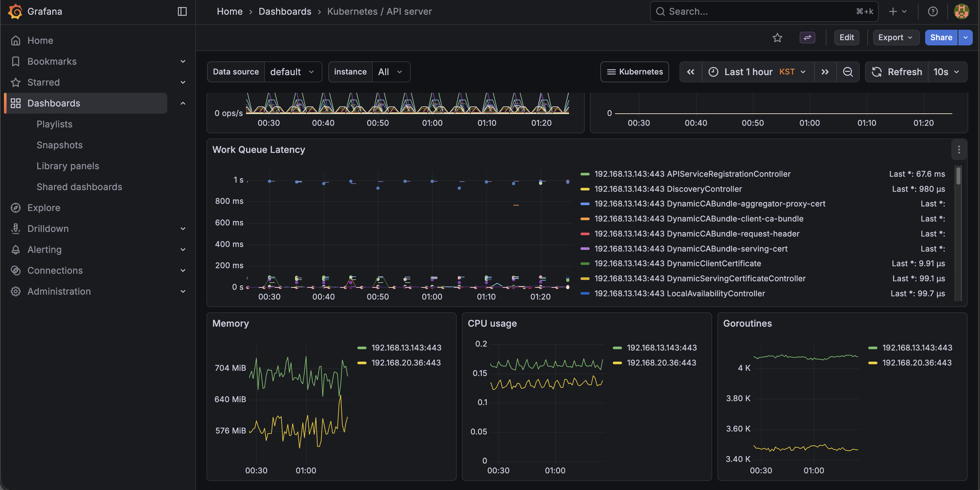Viewport: 980px width, 490px height.
Task: Click the Edit dashboard button
Action: (x=846, y=38)
